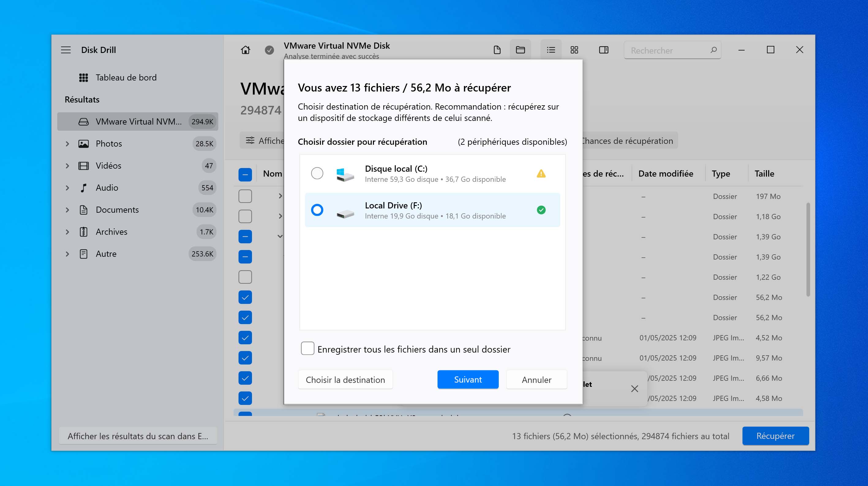This screenshot has width=868, height=486.
Task: Select Local Drive (F:) radio button
Action: [317, 210]
